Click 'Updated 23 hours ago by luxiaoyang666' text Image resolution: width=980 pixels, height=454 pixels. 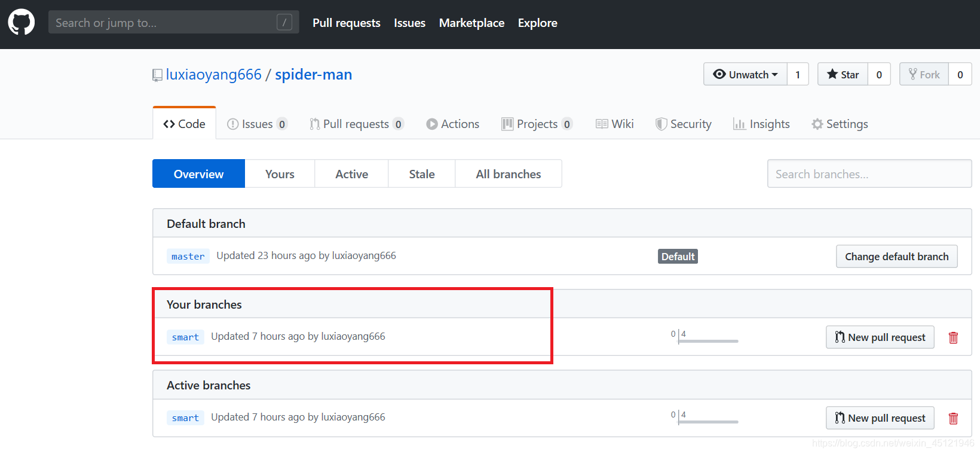click(x=306, y=255)
